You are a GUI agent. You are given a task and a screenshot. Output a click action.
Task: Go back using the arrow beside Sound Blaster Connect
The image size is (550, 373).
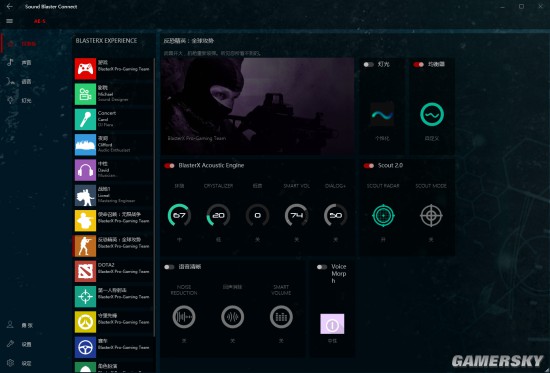pyautogui.click(x=9, y=6)
